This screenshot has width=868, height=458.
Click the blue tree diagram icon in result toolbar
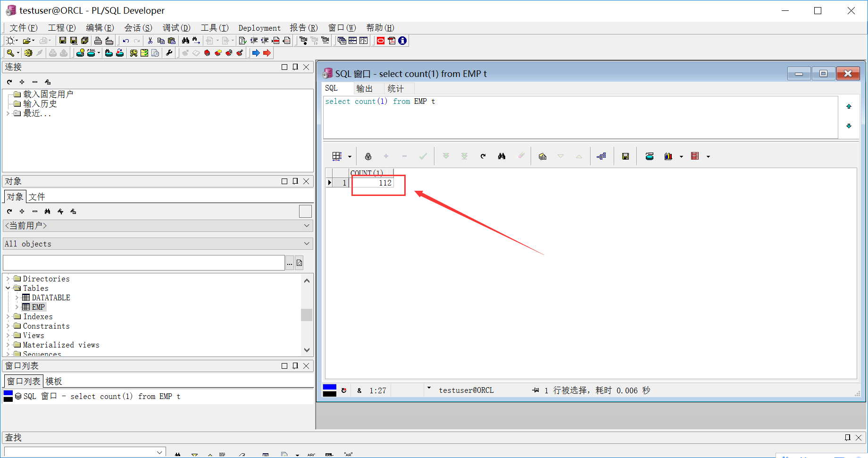tap(601, 156)
